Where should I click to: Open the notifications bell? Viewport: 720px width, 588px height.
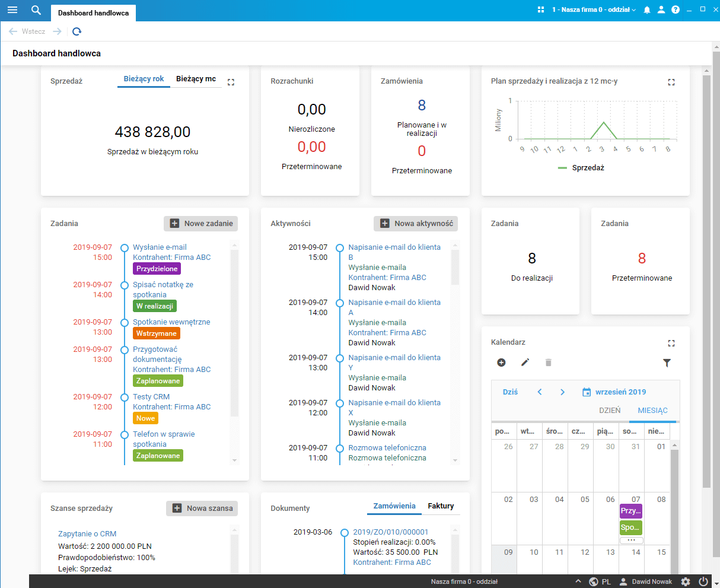pyautogui.click(x=647, y=10)
